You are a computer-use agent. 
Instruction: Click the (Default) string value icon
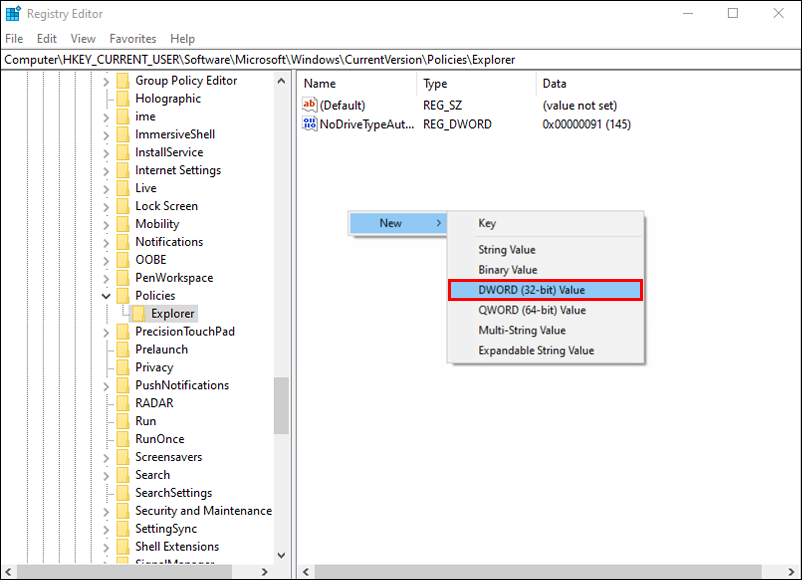(309, 105)
